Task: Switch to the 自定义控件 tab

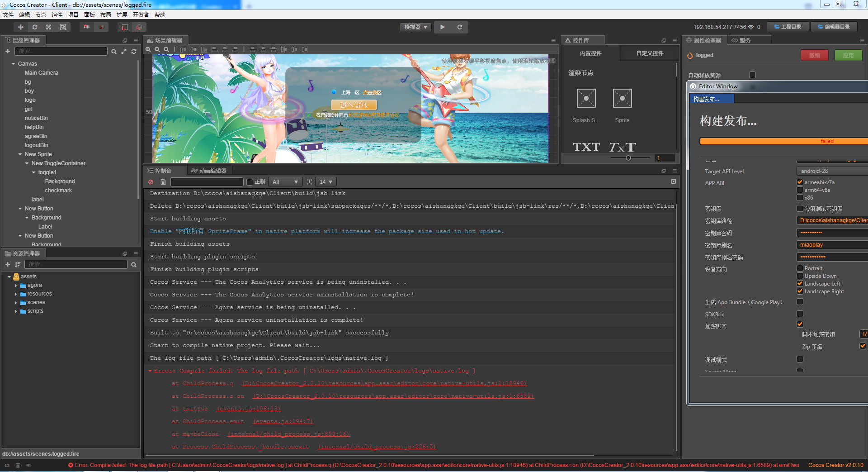Action: [x=650, y=53]
